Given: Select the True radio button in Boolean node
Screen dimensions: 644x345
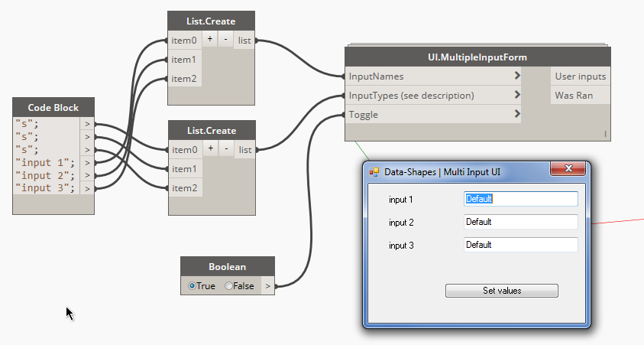Looking at the screenshot, I should 192,286.
